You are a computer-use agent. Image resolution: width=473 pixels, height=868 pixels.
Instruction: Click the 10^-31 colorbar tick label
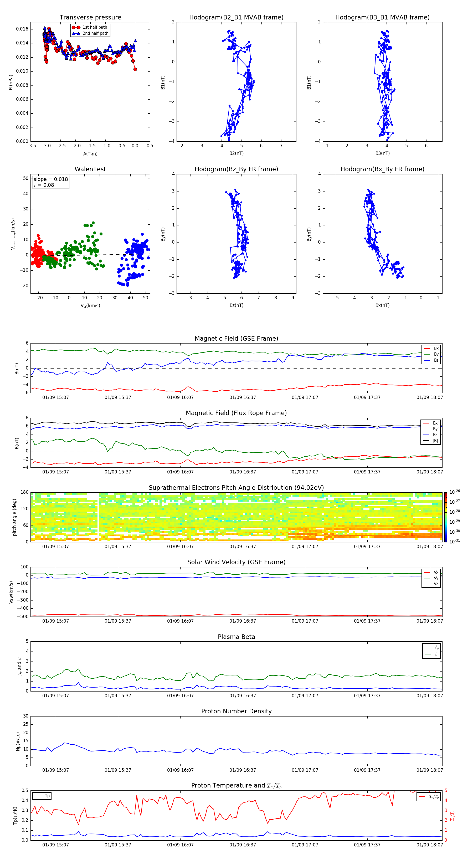455,542
